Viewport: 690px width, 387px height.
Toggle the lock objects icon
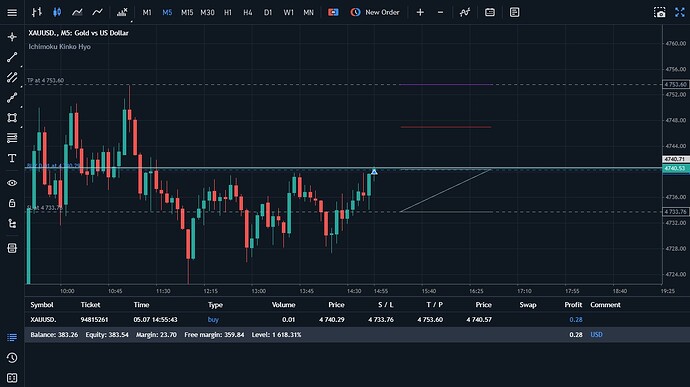coord(12,203)
